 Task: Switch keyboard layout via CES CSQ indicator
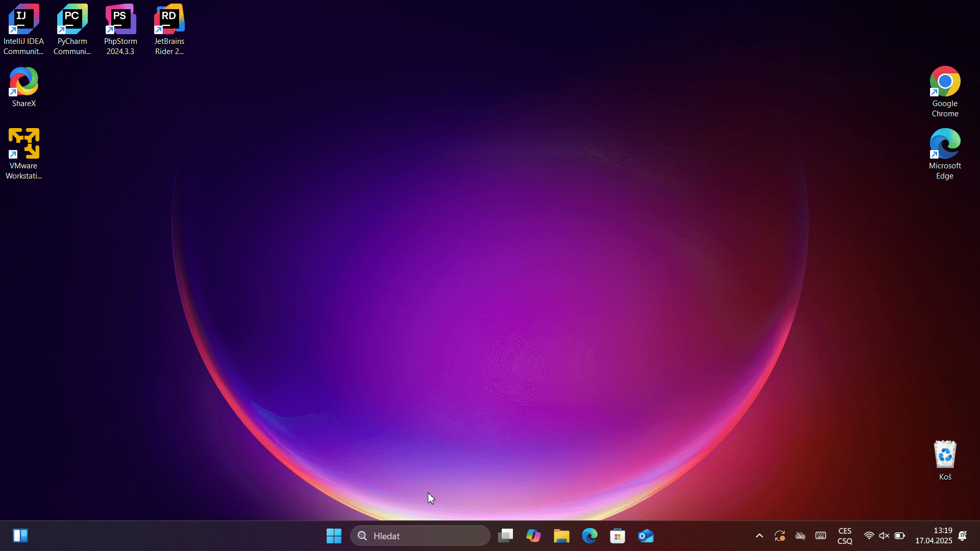point(845,536)
